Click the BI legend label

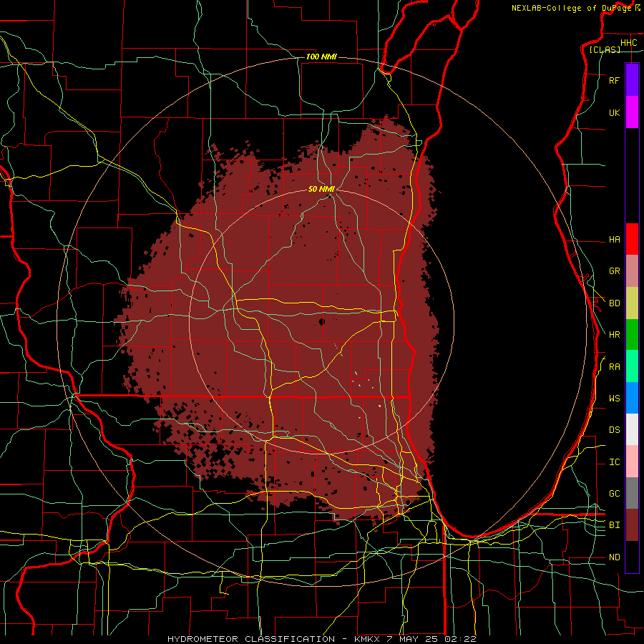click(614, 525)
